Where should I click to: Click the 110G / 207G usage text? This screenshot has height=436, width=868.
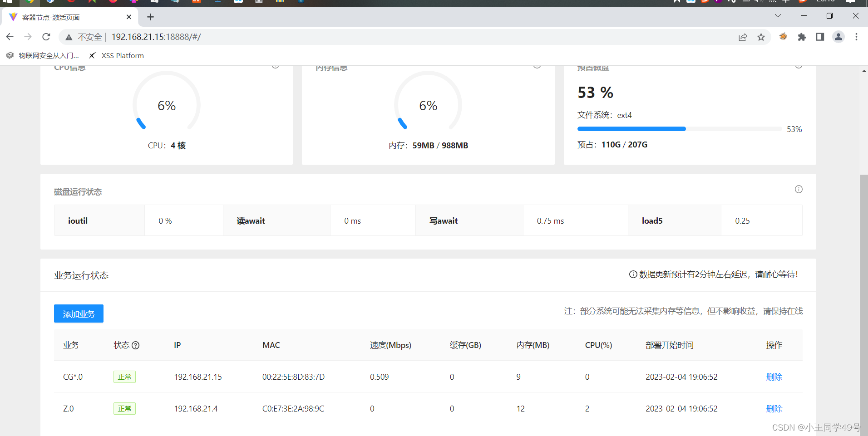(x=624, y=144)
